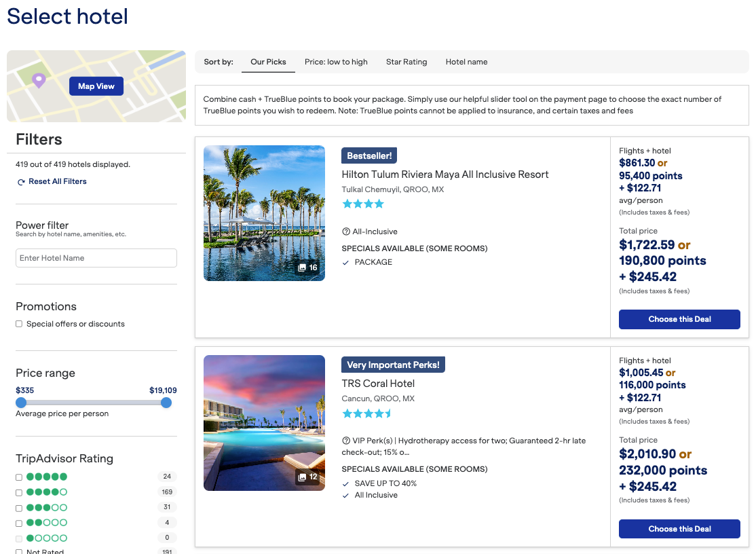Viewport: 756px width, 554px height.
Task: Click the purple map pin icon
Action: click(x=39, y=80)
